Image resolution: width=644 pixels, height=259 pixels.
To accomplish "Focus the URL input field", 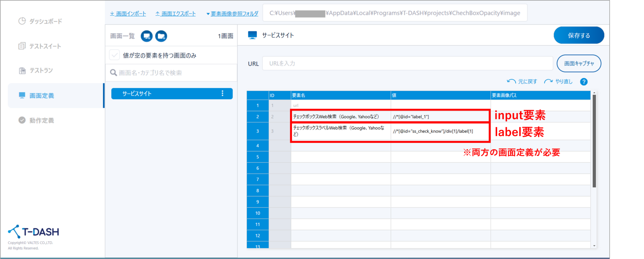I will point(407,63).
